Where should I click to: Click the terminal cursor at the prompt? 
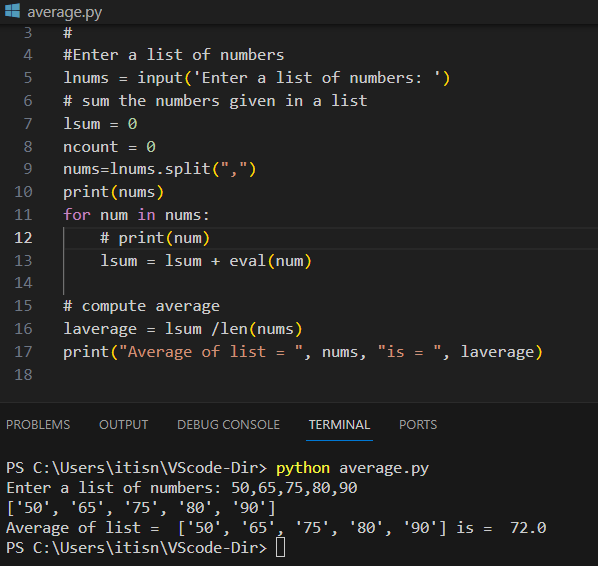point(280,547)
